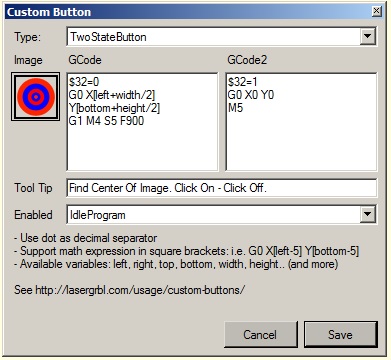
Task: Expand the Enabled dropdown arrow
Action: (x=368, y=214)
